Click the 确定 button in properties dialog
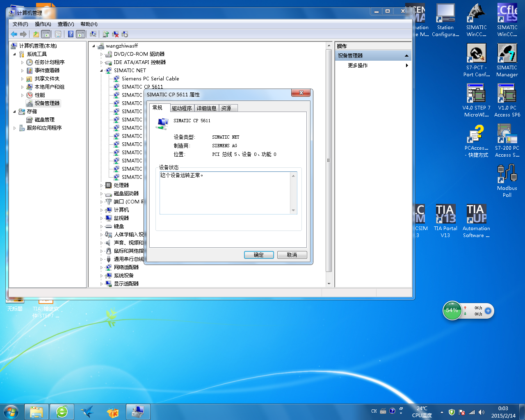This screenshot has width=525, height=420. click(259, 255)
